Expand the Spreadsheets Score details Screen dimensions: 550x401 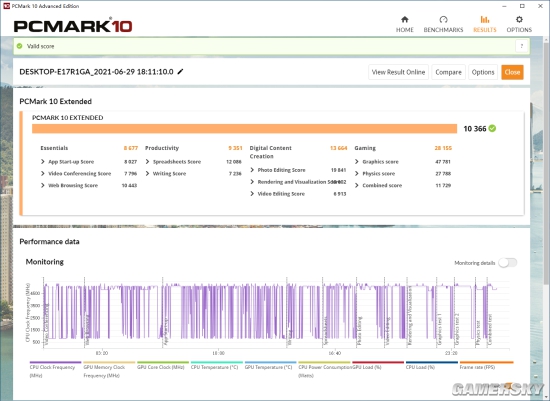[193, 162]
